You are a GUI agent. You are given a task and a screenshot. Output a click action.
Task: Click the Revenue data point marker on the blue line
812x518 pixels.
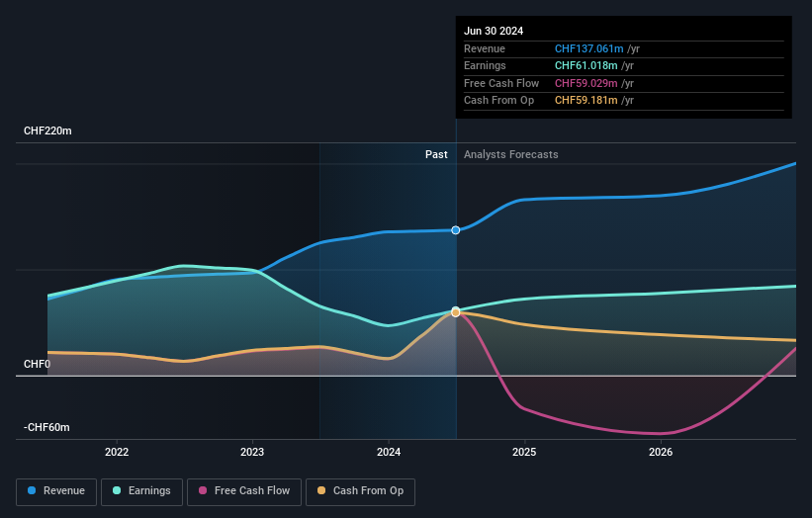click(456, 230)
